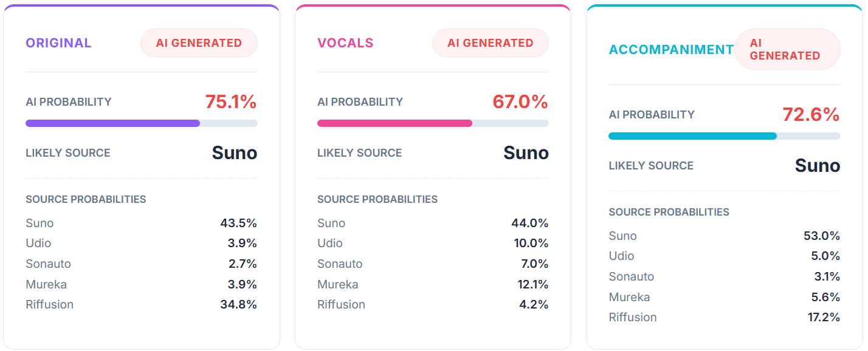Click the 67.0% AI probability value
Image resolution: width=868 pixels, height=351 pixels.
pyautogui.click(x=520, y=102)
